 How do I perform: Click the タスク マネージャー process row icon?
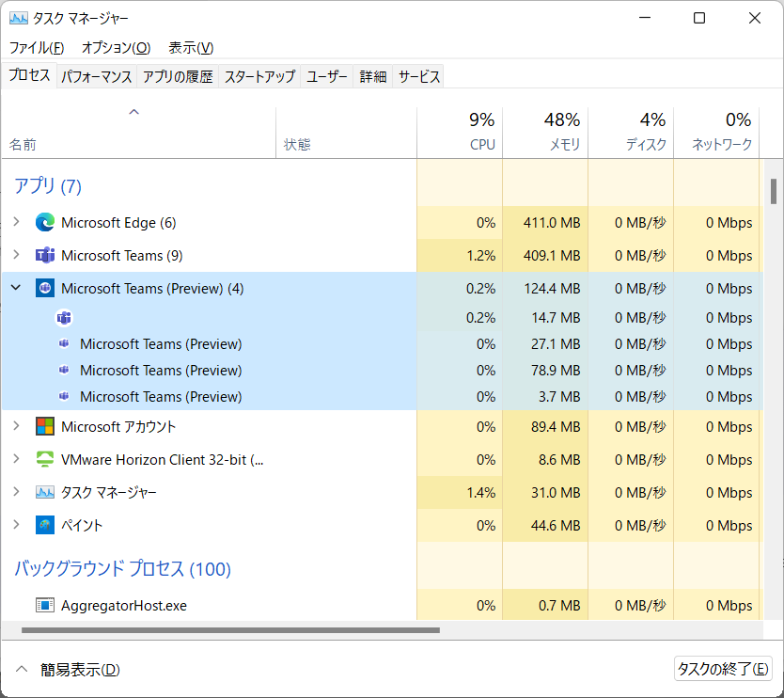pos(45,492)
